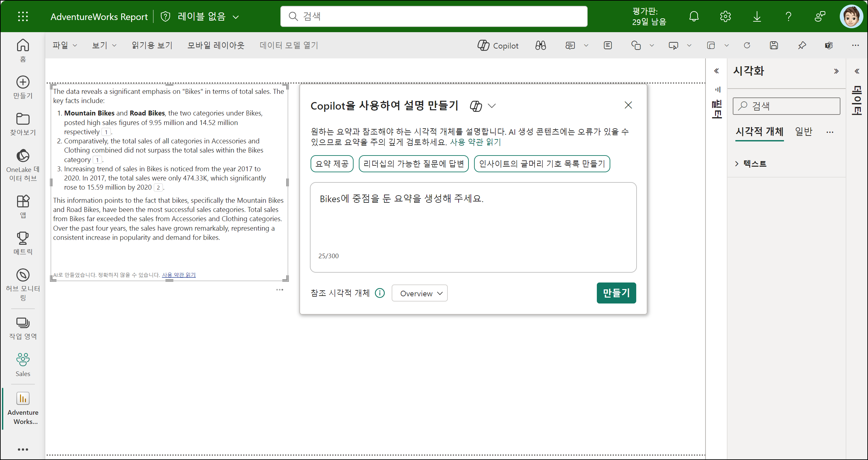
Task: Collapse the 시각화 pane with arrows
Action: pyautogui.click(x=836, y=71)
